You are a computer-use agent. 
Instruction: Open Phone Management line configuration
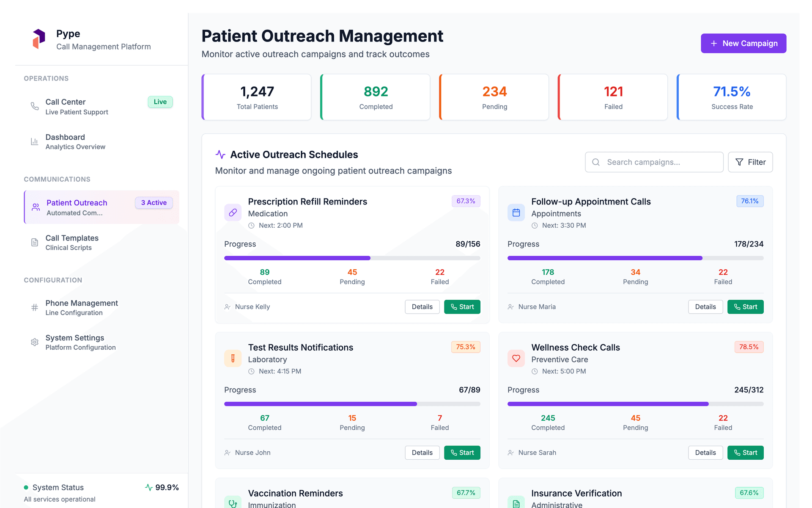point(101,307)
